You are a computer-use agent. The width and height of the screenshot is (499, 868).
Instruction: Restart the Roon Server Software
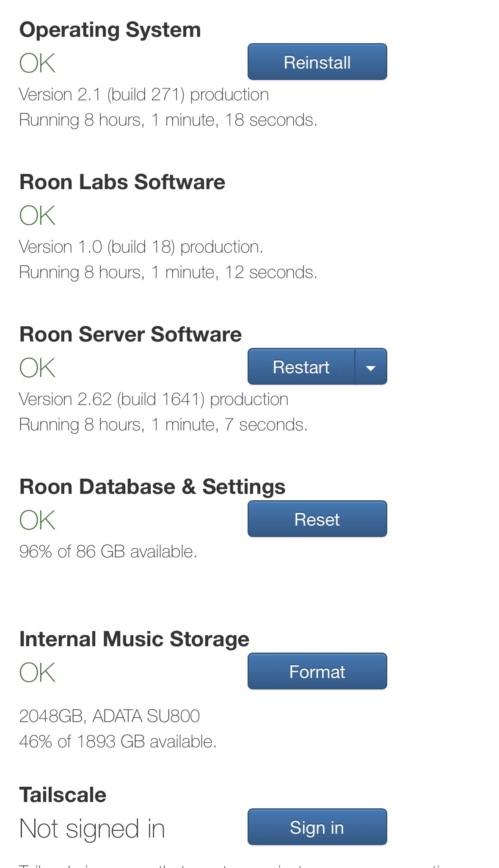click(x=301, y=366)
